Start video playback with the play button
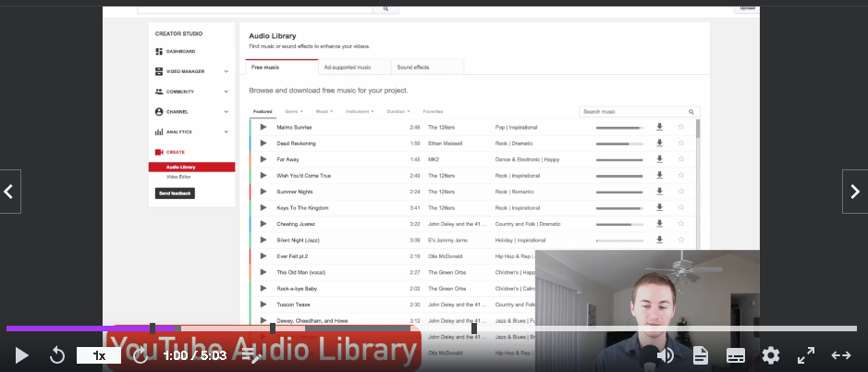The height and width of the screenshot is (372, 868). pos(21,354)
